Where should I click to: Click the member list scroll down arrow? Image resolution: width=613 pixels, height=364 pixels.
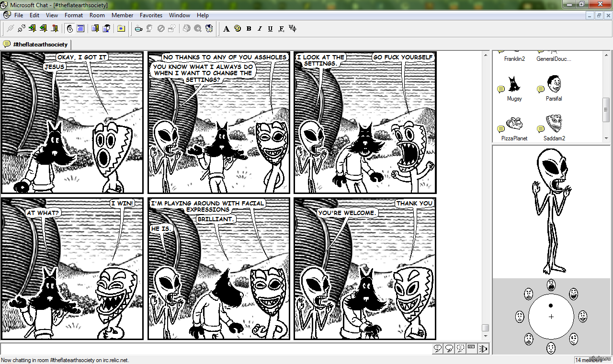coord(606,137)
